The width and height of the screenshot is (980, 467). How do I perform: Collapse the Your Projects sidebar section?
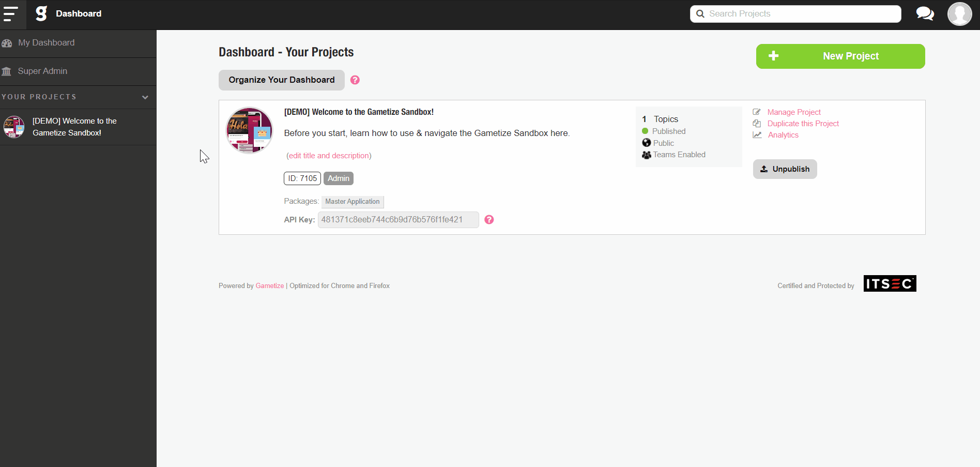click(145, 97)
